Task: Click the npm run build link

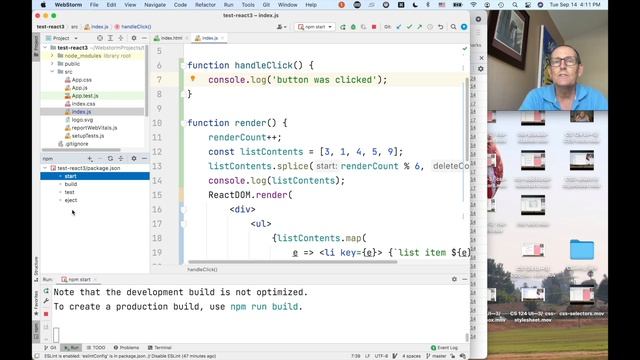Action: click(x=265, y=307)
